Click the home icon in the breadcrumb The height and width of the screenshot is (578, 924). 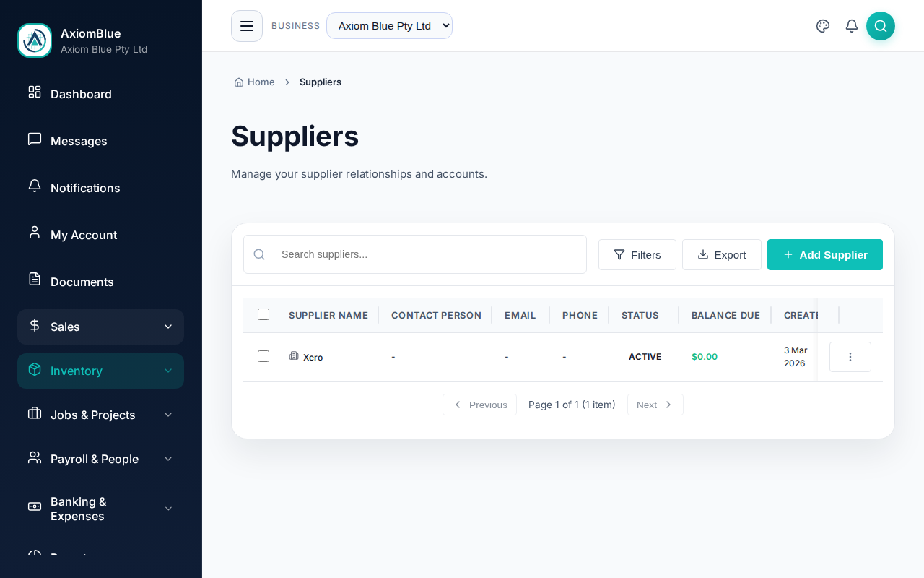239,82
